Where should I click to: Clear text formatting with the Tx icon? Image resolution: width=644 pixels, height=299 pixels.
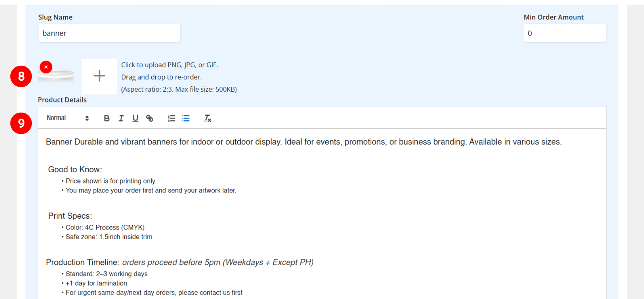pos(207,118)
